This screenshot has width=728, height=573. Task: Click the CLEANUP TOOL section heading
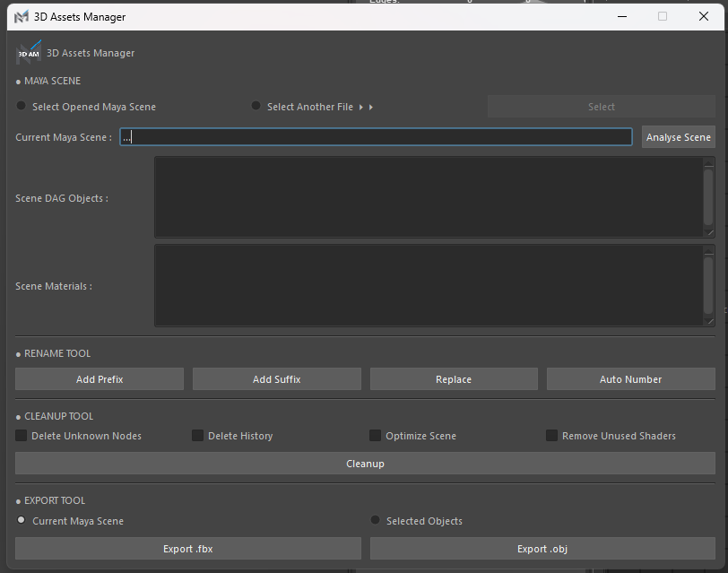click(x=59, y=416)
